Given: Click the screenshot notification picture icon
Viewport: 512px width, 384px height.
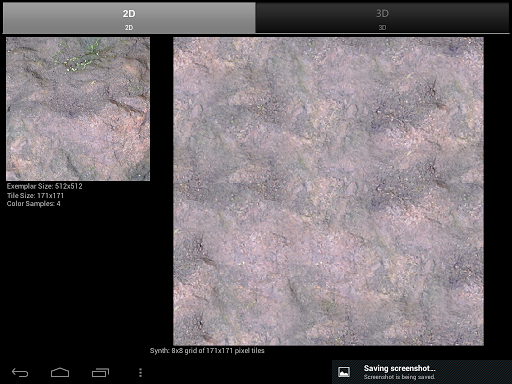Looking at the screenshot, I should pos(344,372).
